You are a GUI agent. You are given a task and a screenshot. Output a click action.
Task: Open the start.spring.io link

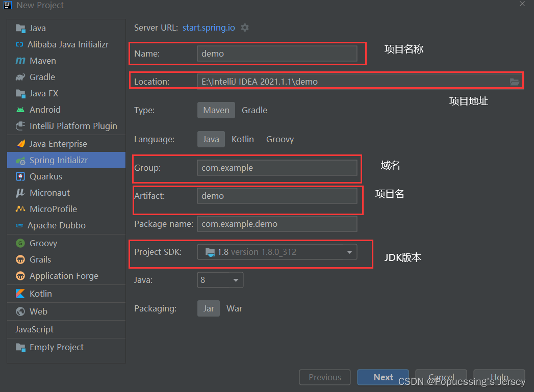point(209,28)
